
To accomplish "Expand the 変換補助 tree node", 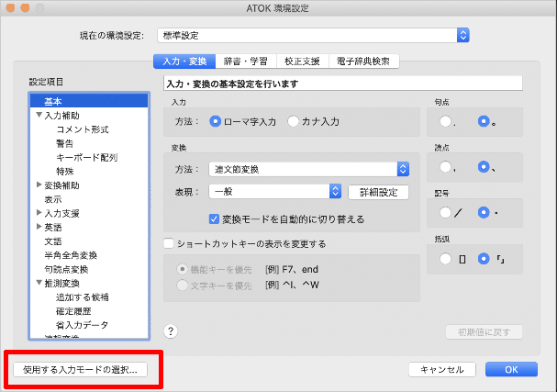I will point(39,185).
